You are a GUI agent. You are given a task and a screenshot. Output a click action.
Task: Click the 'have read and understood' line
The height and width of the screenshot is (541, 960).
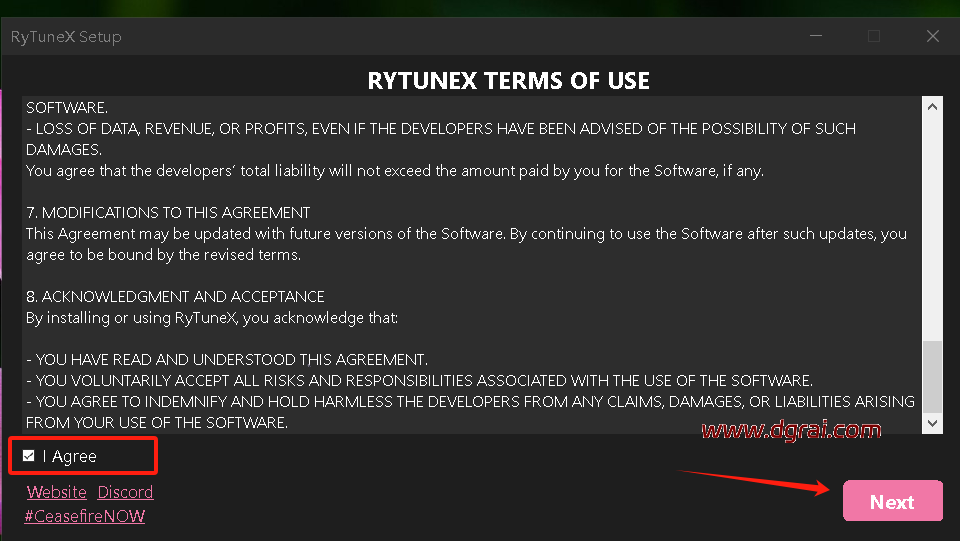pos(227,360)
